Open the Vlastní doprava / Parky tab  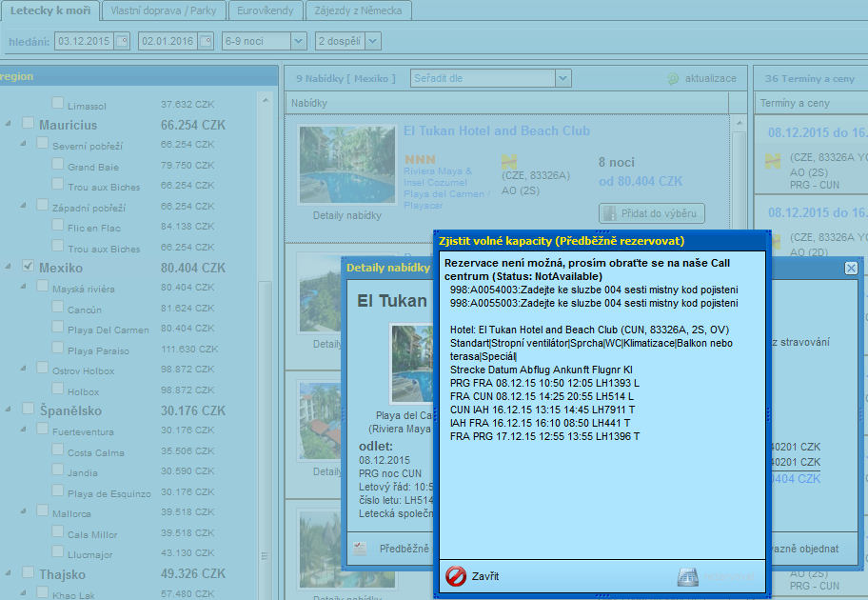(164, 10)
